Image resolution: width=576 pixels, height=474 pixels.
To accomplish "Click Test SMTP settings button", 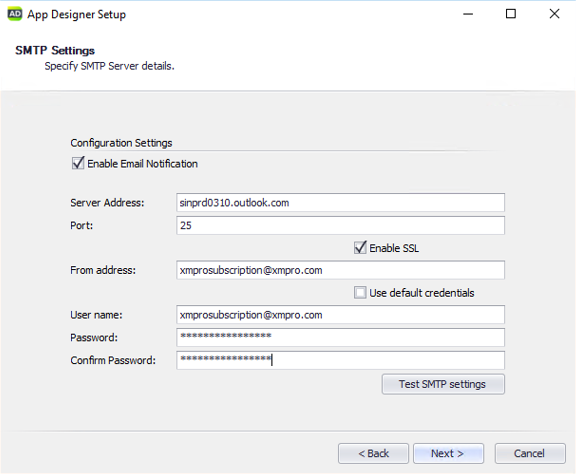I will coord(443,384).
